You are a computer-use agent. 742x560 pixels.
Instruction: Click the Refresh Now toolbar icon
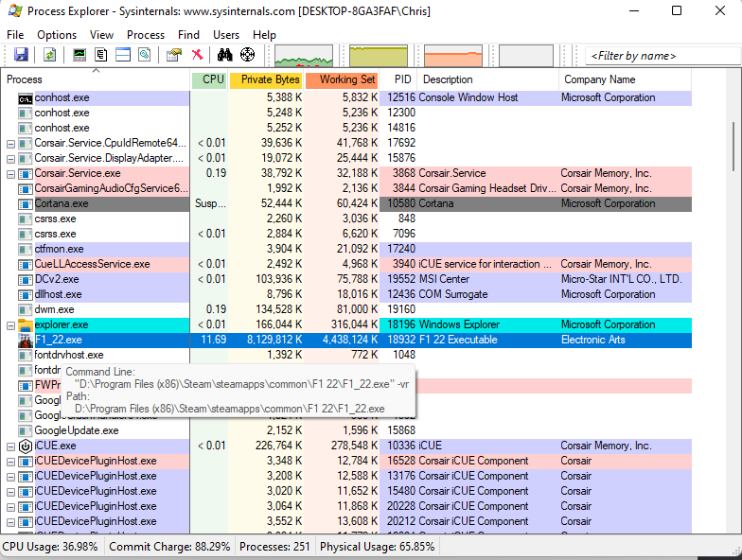coord(49,55)
